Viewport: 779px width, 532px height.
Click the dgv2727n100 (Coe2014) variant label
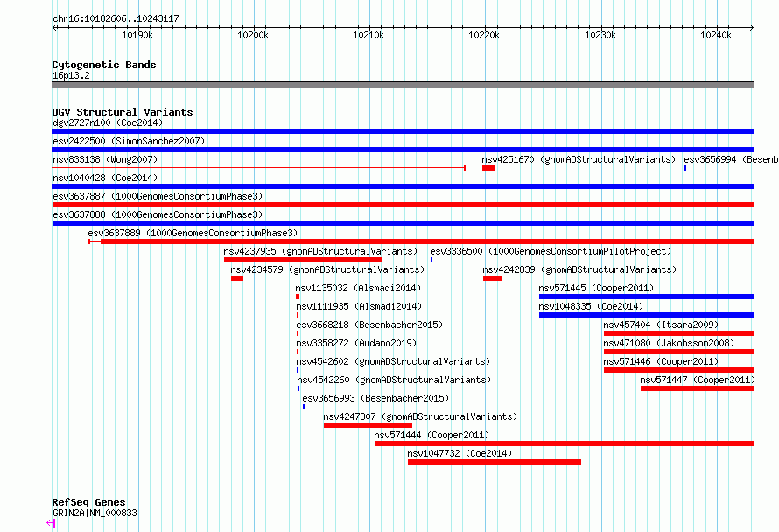tap(108, 122)
